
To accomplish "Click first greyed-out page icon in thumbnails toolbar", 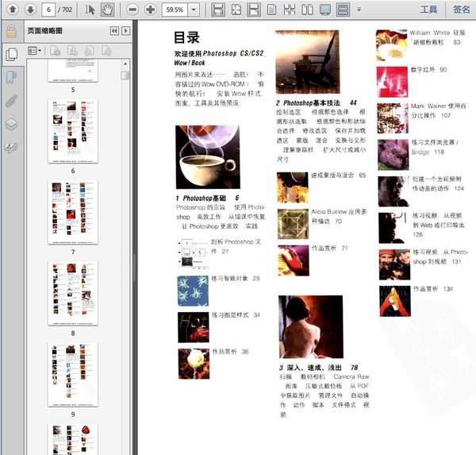I will 56,51.
